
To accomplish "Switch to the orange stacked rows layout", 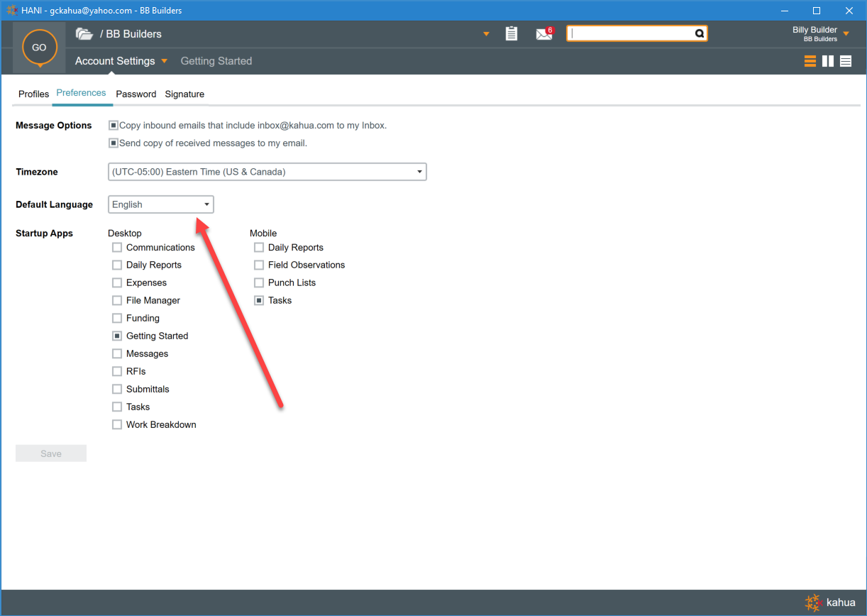I will [x=810, y=62].
